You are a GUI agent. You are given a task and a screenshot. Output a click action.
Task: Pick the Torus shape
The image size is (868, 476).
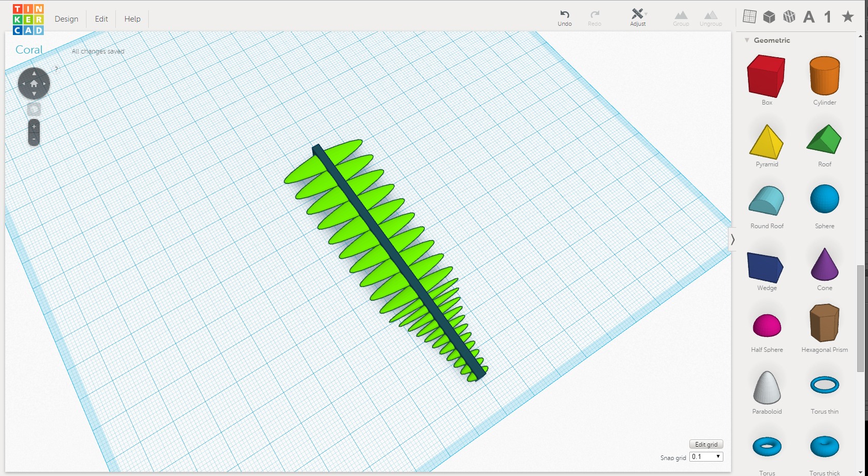(x=767, y=447)
